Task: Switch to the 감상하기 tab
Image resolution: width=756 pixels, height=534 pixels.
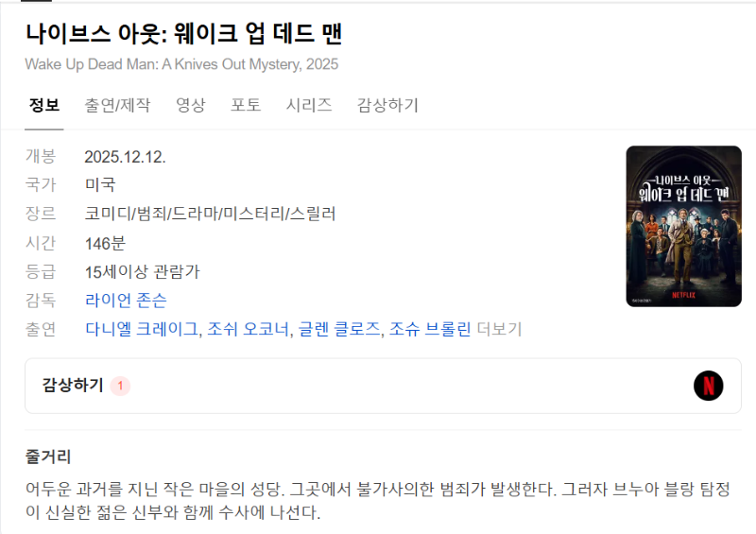Action: click(387, 105)
